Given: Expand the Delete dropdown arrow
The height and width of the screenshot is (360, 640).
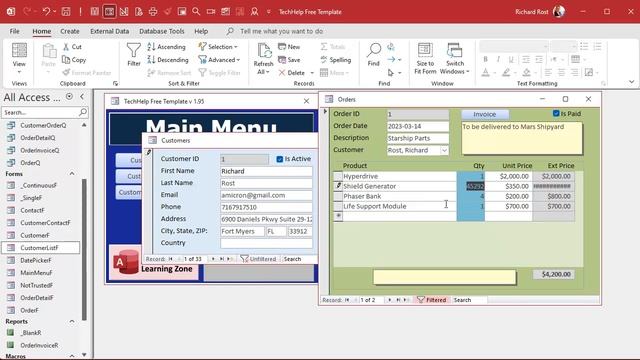Looking at the screenshot, I should [312, 73].
